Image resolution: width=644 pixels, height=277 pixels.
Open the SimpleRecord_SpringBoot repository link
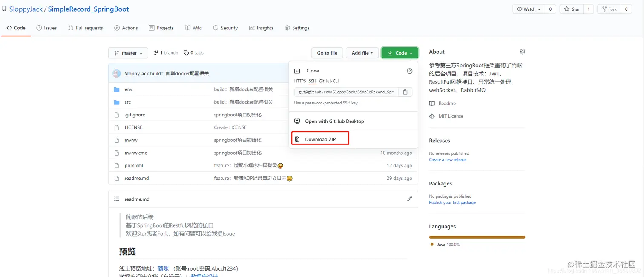pyautogui.click(x=89, y=9)
